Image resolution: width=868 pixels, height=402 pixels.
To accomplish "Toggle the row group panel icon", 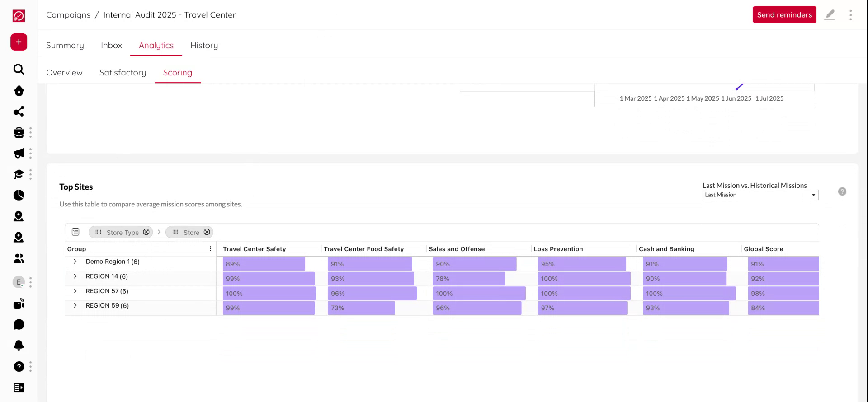I will (75, 232).
